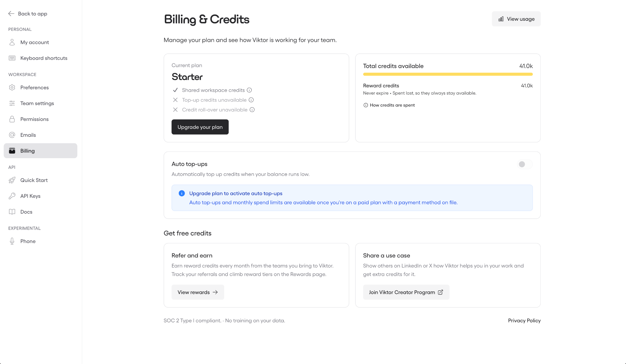Click the Emails at-sign icon
This screenshot has height=364, width=626.
point(12,135)
